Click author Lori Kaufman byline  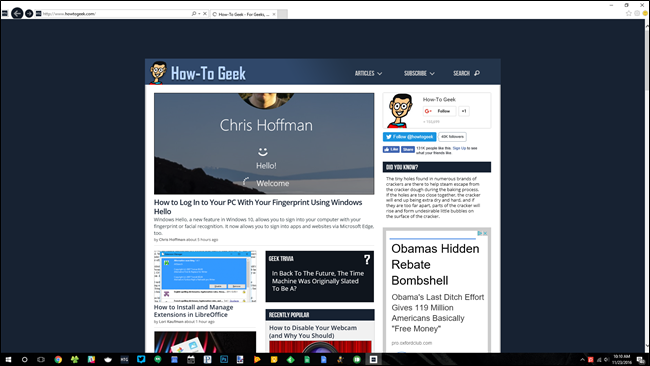coord(171,322)
